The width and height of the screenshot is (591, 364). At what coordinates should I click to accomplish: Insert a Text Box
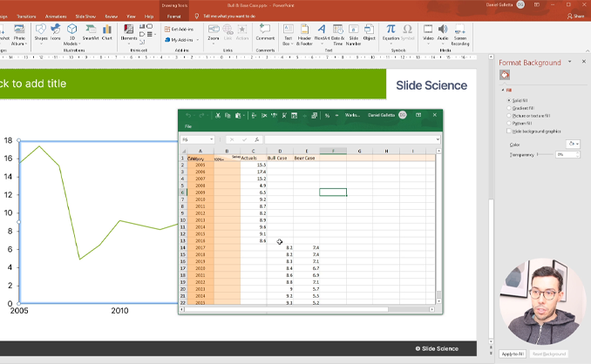tap(288, 35)
